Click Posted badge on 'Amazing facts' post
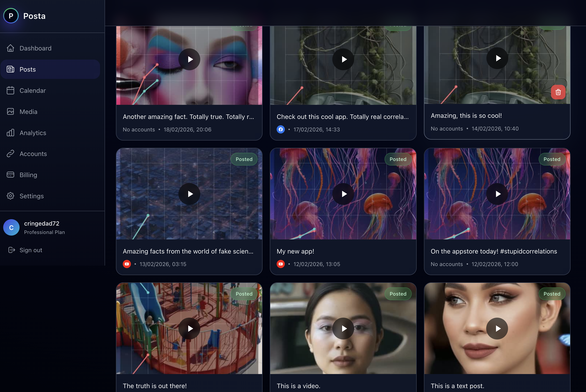The image size is (586, 392). click(244, 159)
